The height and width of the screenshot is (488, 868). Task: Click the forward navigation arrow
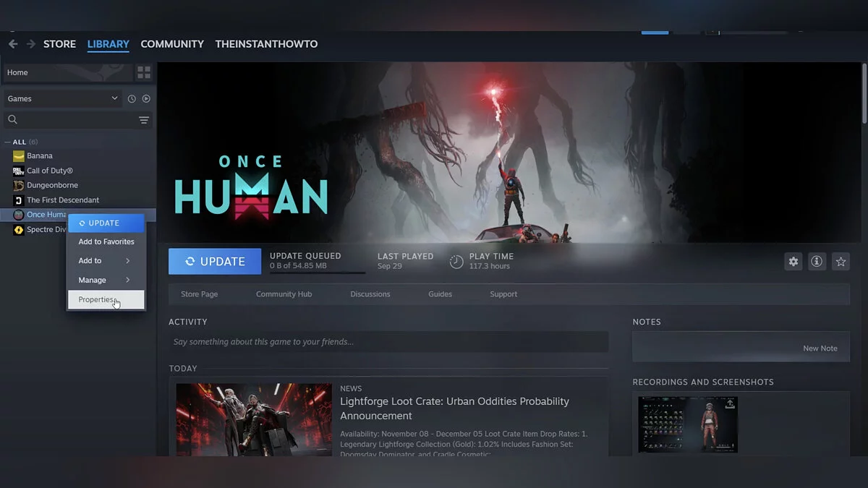coord(30,44)
